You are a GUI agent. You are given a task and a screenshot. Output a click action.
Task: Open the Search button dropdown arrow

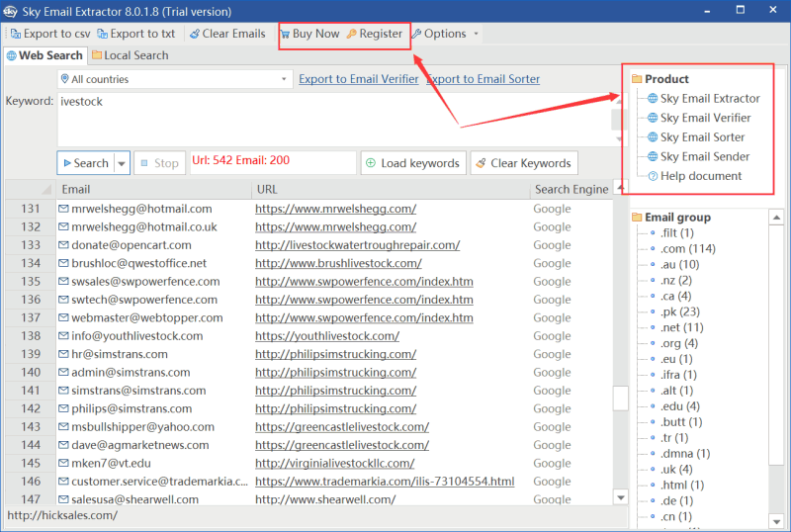click(x=122, y=163)
